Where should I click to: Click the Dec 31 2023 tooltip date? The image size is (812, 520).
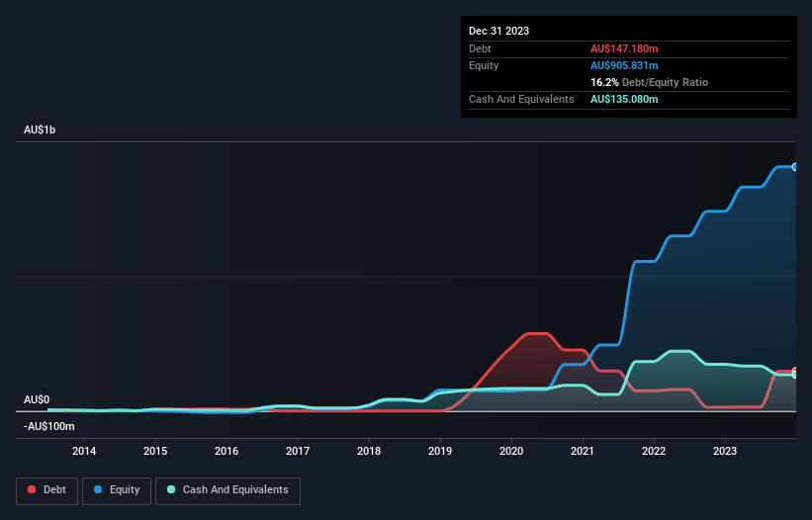click(498, 31)
